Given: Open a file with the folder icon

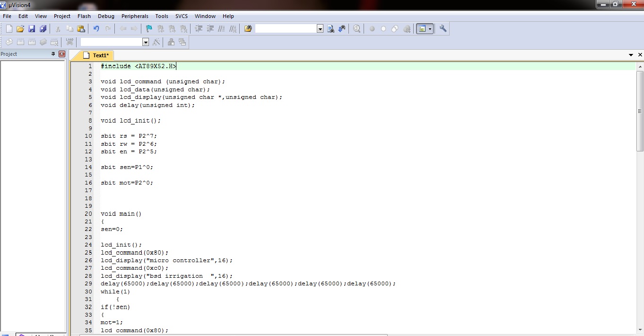Looking at the screenshot, I should click(x=20, y=29).
